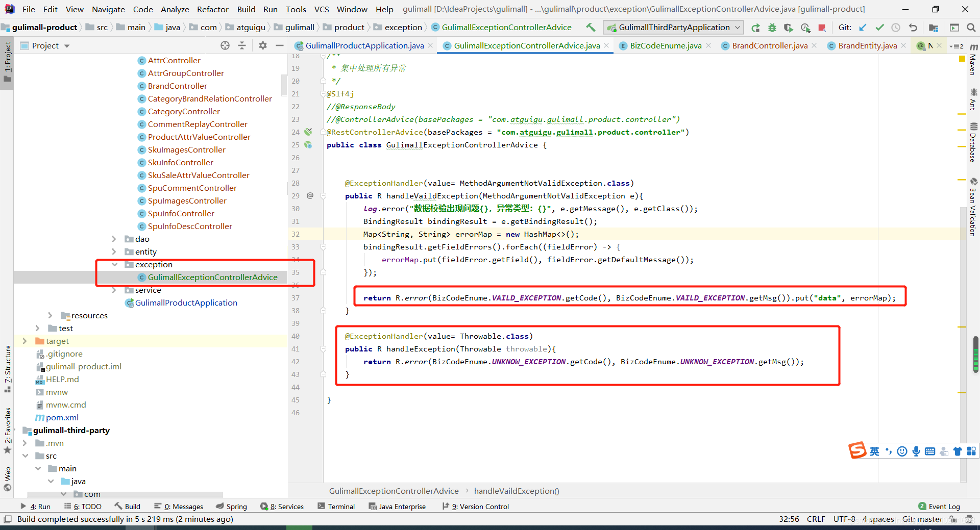Image resolution: width=980 pixels, height=530 pixels.
Task: Close the BrandEntity.java tab
Action: point(903,45)
